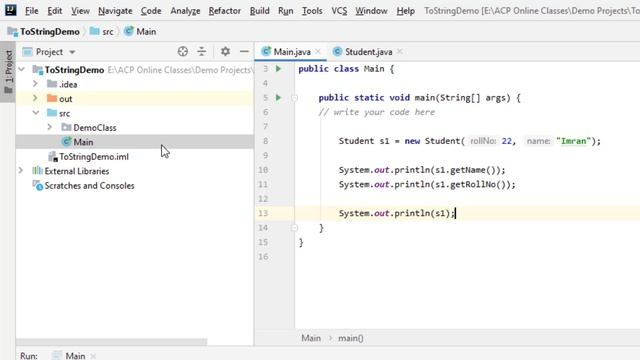The height and width of the screenshot is (360, 640).
Task: Select ToStringDemo.iml in project tree
Action: tap(94, 156)
